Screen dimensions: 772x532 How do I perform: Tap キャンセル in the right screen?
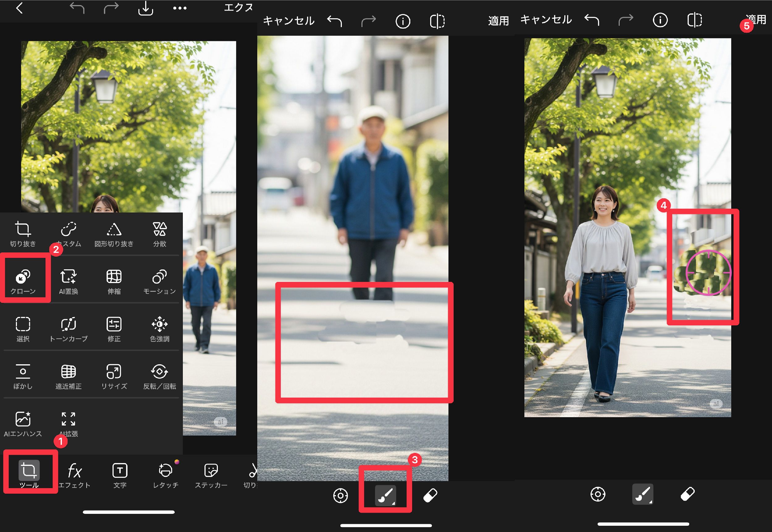point(546,20)
